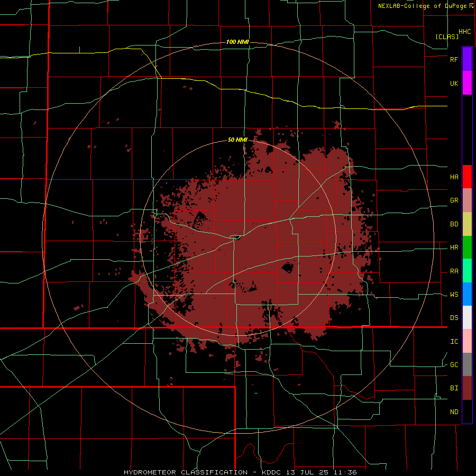476x476 pixels.
Task: Click the DS white legend swatch
Action: click(467, 317)
